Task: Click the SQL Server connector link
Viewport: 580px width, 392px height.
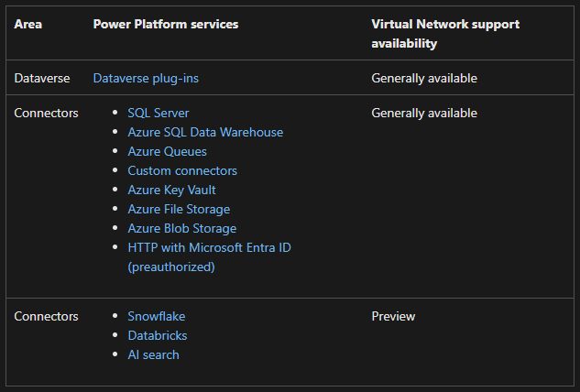Action: (159, 113)
